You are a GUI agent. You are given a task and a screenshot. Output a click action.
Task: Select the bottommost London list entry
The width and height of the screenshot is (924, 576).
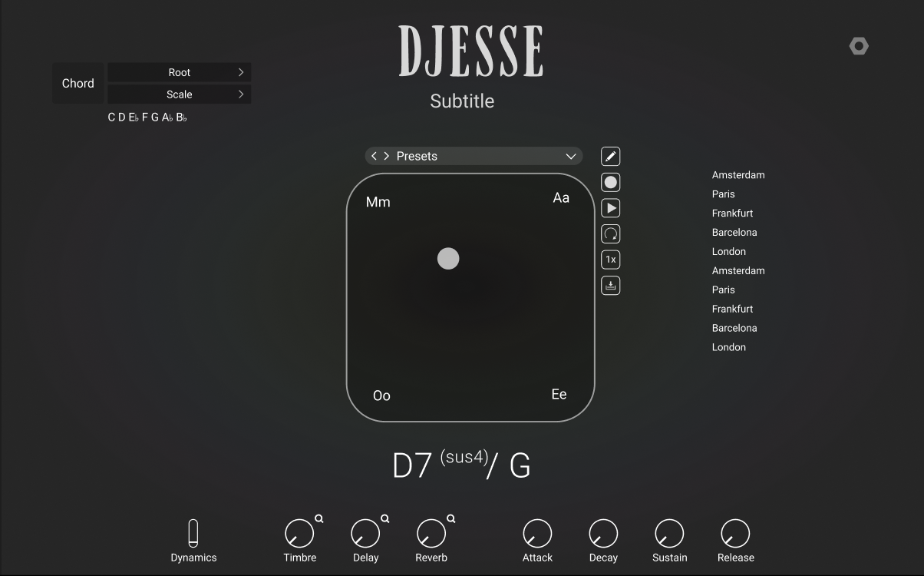[x=729, y=347]
